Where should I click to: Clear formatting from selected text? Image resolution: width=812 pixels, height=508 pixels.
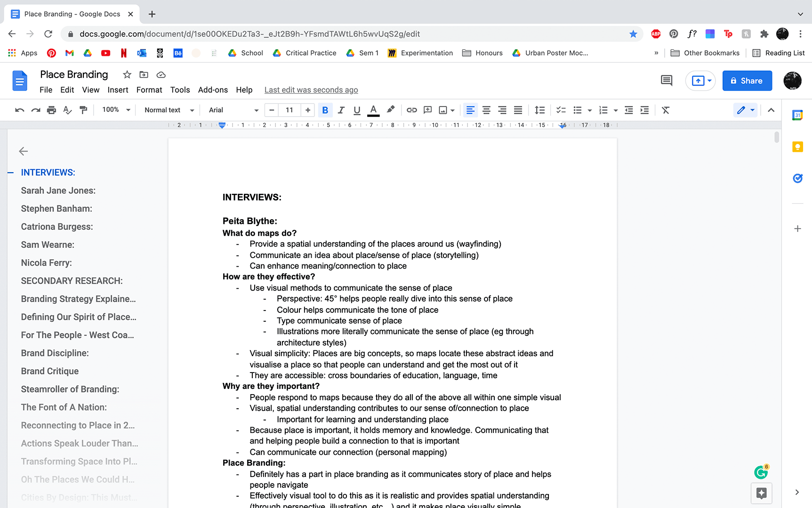pyautogui.click(x=666, y=110)
